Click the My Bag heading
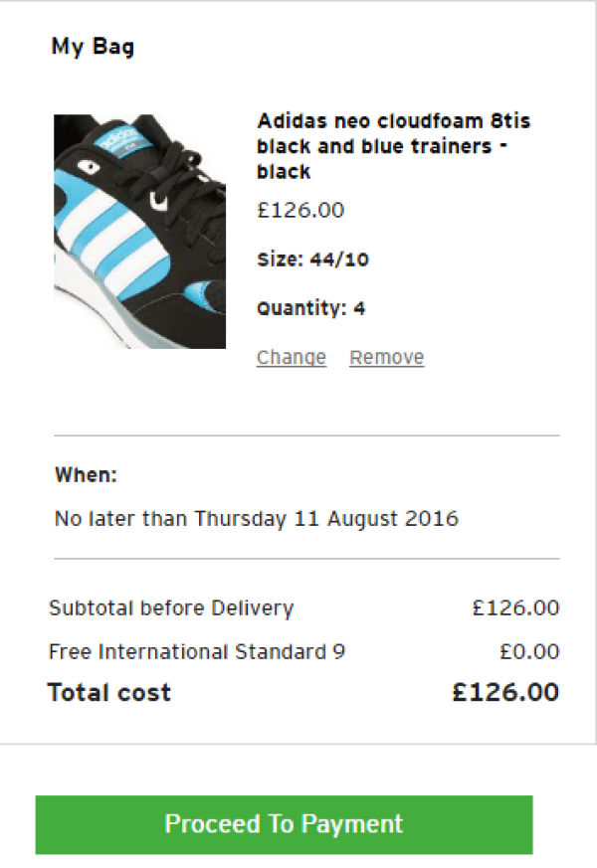Screen dimensions: 597x868 point(93,47)
